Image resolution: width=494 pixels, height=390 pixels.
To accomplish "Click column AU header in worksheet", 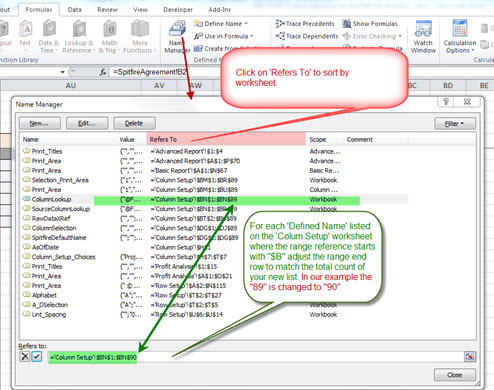I will click(x=71, y=86).
